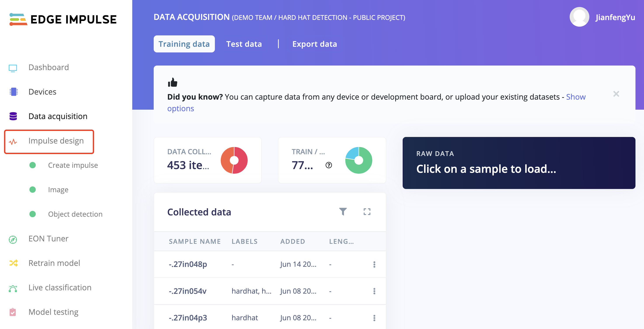
Task: Select sample -.27in048p
Action: pos(188,264)
